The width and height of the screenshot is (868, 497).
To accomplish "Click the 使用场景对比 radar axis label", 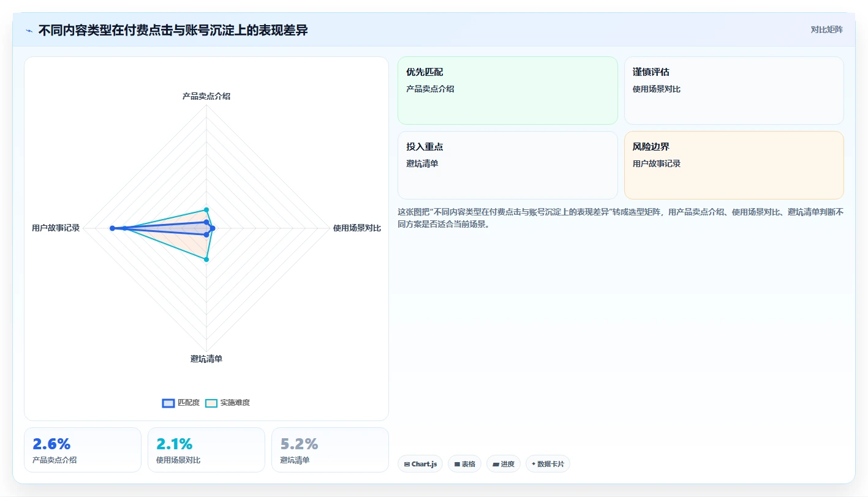I will point(357,228).
